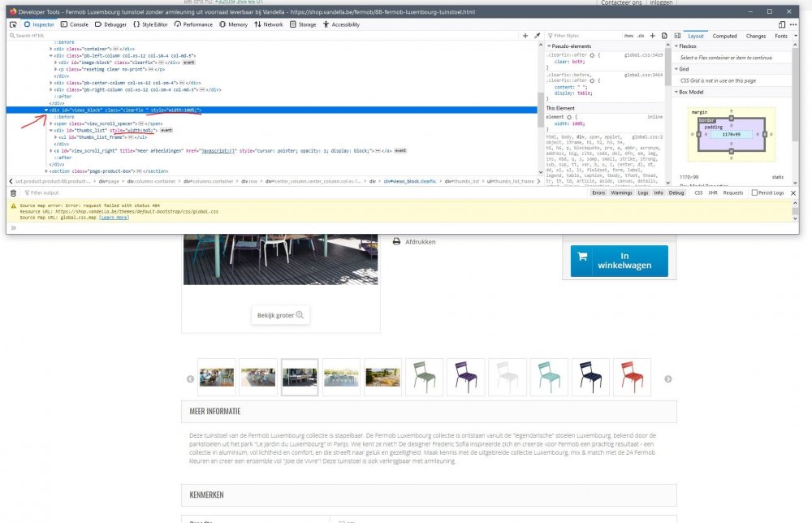The image size is (812, 523).
Task: Open the Learn More source map link
Action: click(x=114, y=218)
